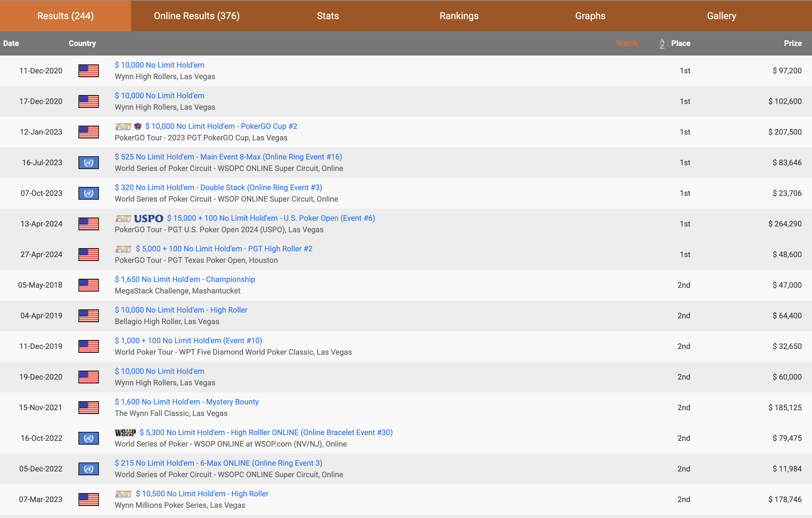Click the PGT badge on Wynn Millions row
Viewport: 812px width, 518px height.
click(123, 494)
